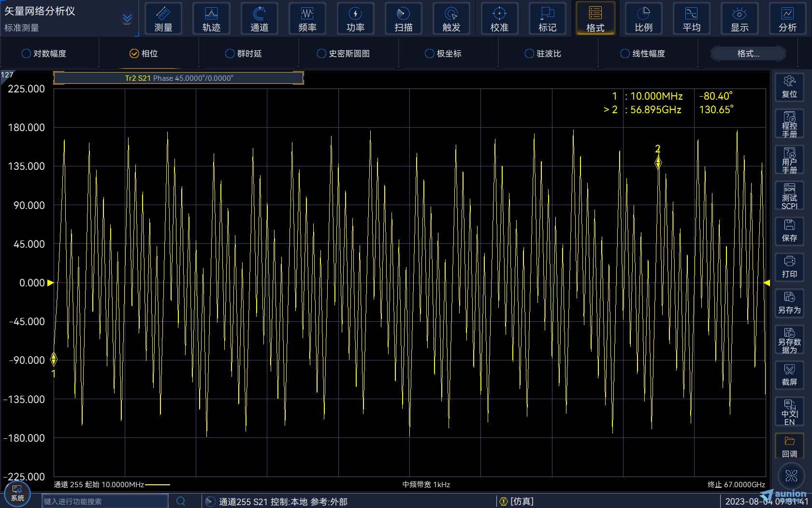
Task: Select marker 1 on the trace
Action: (54, 359)
